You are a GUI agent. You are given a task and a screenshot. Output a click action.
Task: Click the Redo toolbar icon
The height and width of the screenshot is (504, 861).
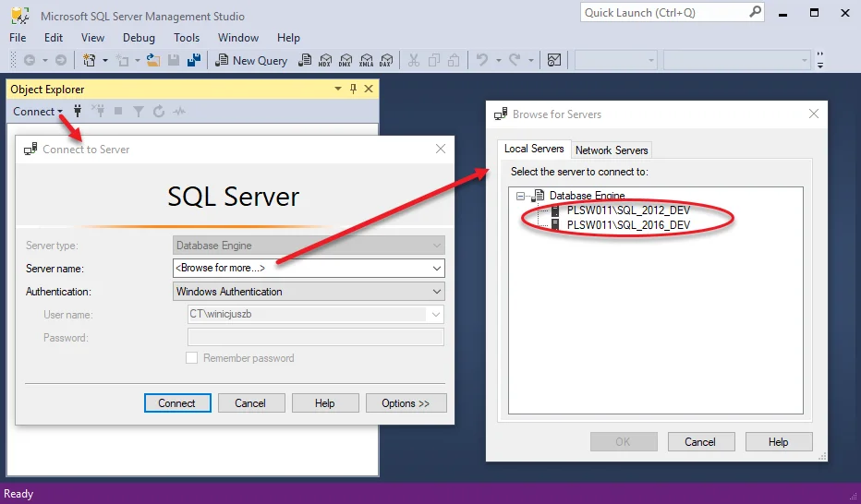tap(515, 60)
